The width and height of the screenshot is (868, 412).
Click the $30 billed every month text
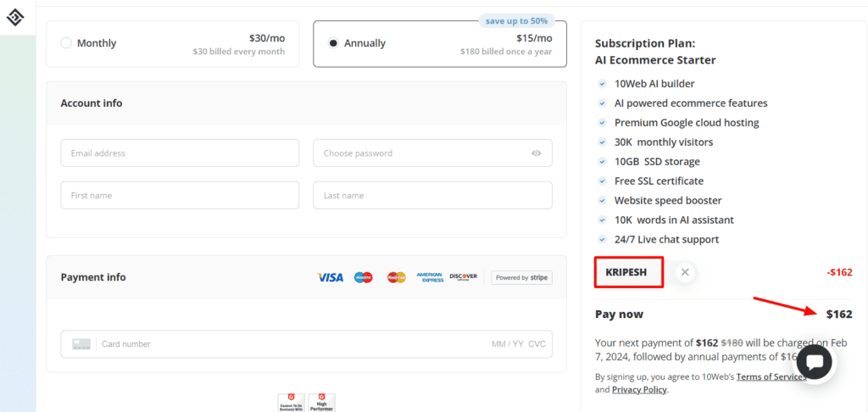click(239, 52)
